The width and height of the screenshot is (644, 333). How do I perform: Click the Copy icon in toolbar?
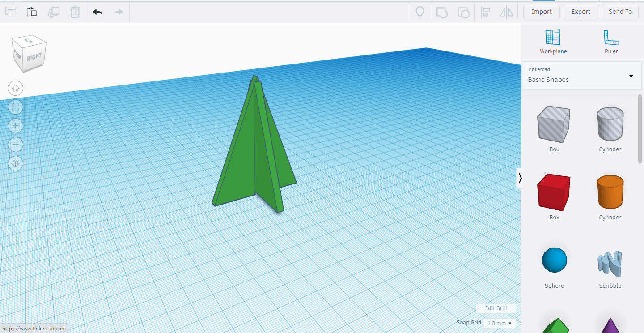coord(10,12)
